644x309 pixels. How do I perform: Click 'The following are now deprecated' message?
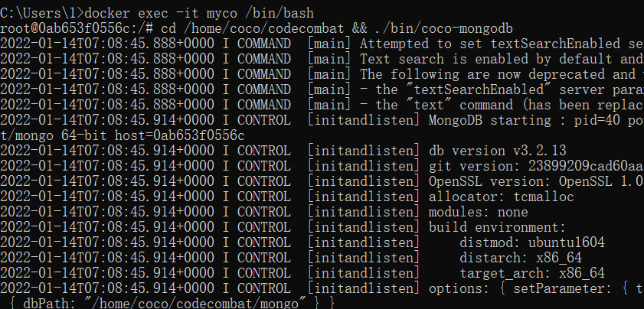click(x=501, y=73)
